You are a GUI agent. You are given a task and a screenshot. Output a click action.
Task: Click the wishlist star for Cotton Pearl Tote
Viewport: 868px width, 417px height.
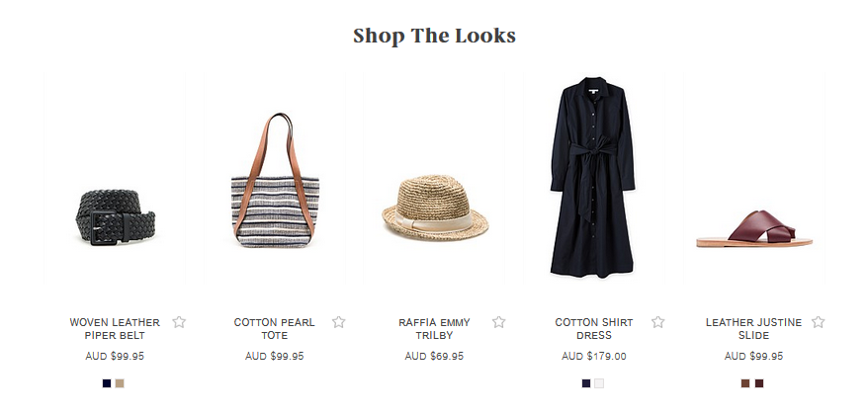(x=339, y=322)
